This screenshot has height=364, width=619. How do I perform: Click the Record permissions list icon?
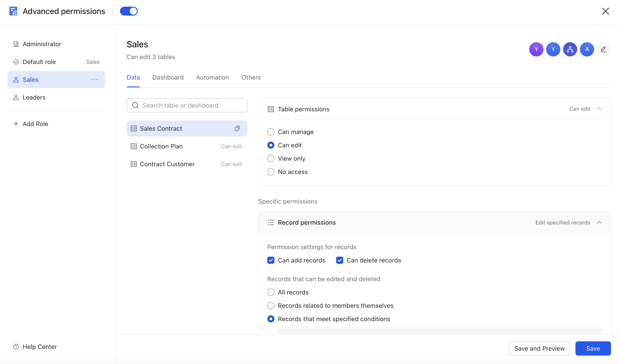point(270,222)
